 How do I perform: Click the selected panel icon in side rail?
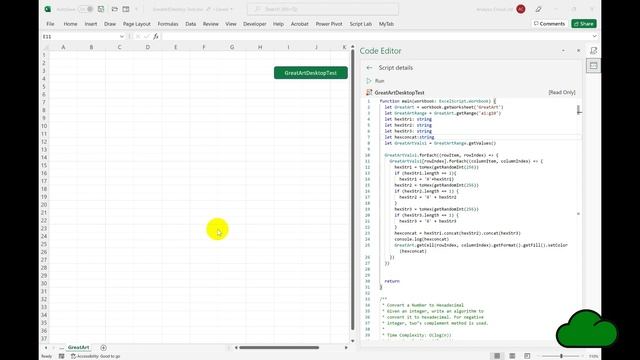click(593, 66)
